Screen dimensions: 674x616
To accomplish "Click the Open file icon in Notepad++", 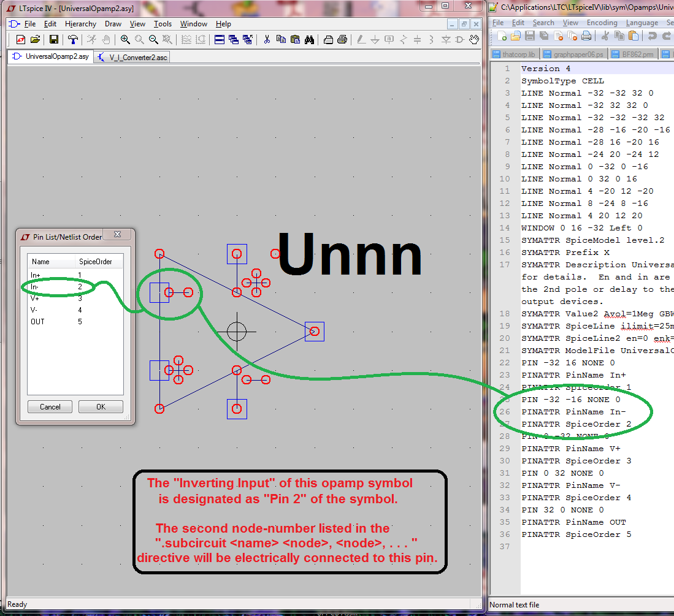I will click(516, 36).
